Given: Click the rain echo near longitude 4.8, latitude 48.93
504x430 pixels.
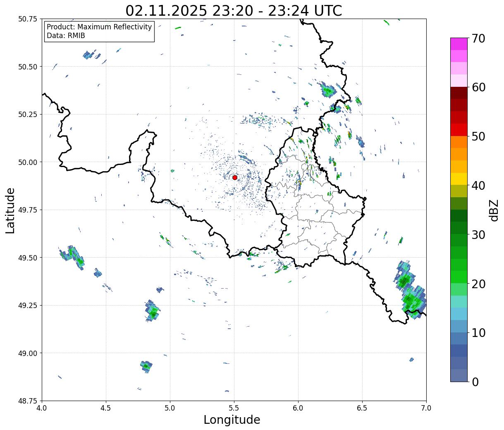Looking at the screenshot, I should [146, 366].
